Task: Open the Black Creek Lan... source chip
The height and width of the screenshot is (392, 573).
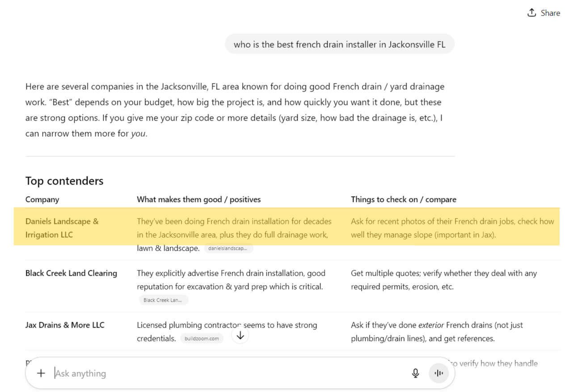Action: [x=163, y=300]
